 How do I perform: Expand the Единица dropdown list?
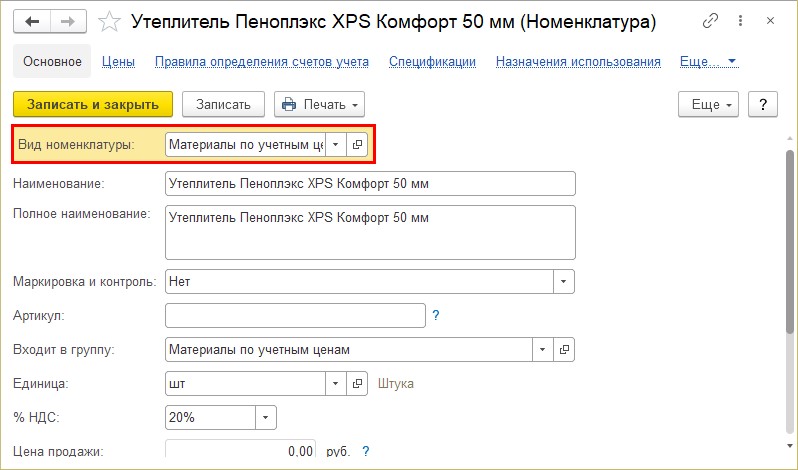[x=335, y=384]
